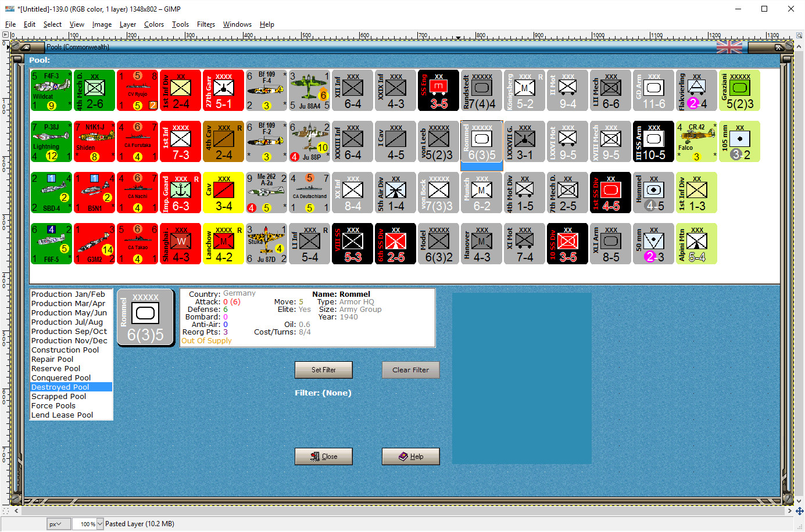
Task: Select Lend Lease Pool in the list
Action: [x=62, y=415]
